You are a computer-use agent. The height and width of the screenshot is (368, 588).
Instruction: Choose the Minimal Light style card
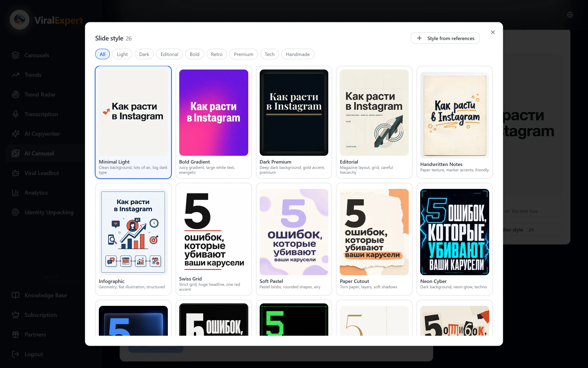[133, 122]
